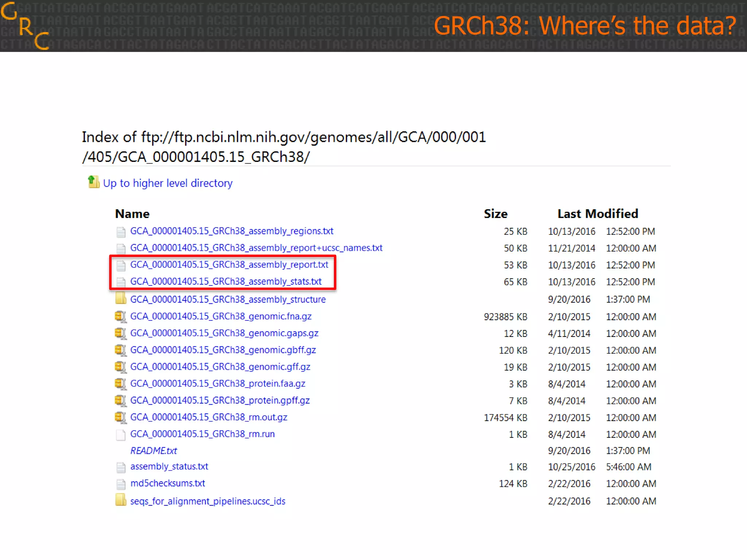Click file icon for assembly_report+ucsc_names.txt
Image resolution: width=747 pixels, height=560 pixels.
click(x=121, y=248)
